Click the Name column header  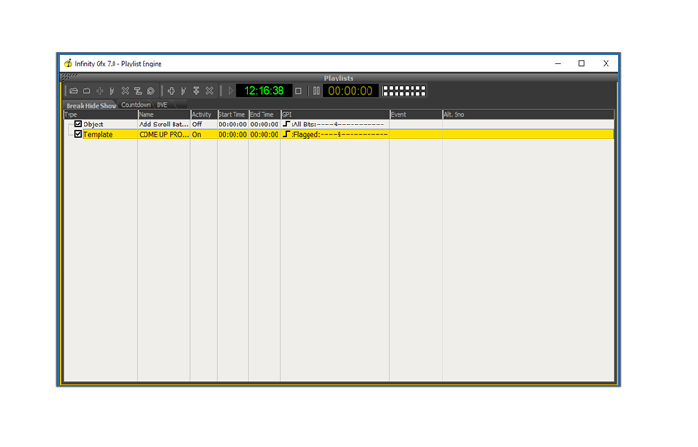(164, 114)
